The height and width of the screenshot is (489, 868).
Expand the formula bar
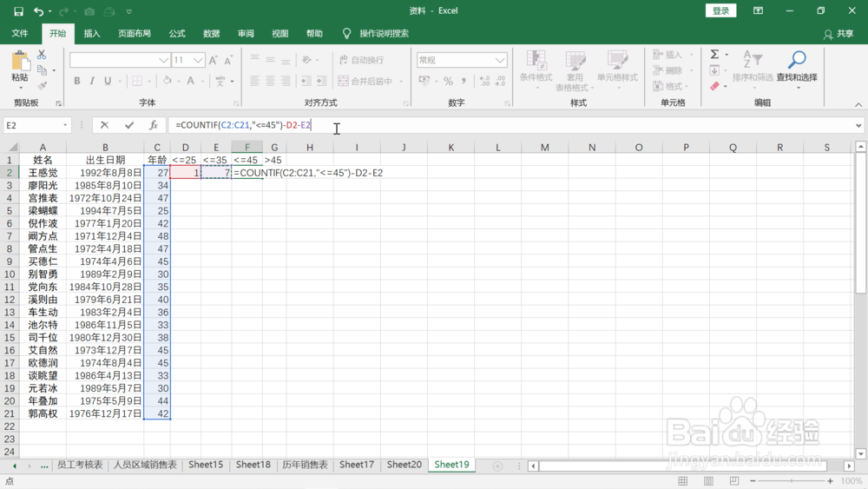[x=858, y=125]
